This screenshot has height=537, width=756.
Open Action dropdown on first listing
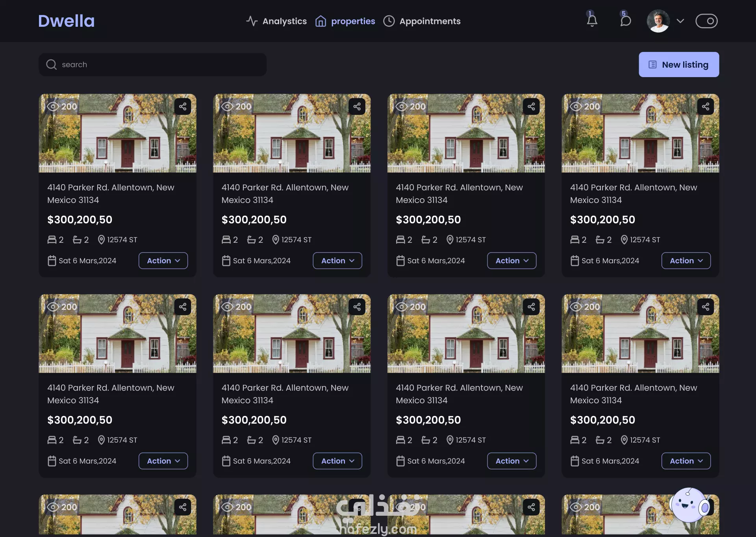163,261
